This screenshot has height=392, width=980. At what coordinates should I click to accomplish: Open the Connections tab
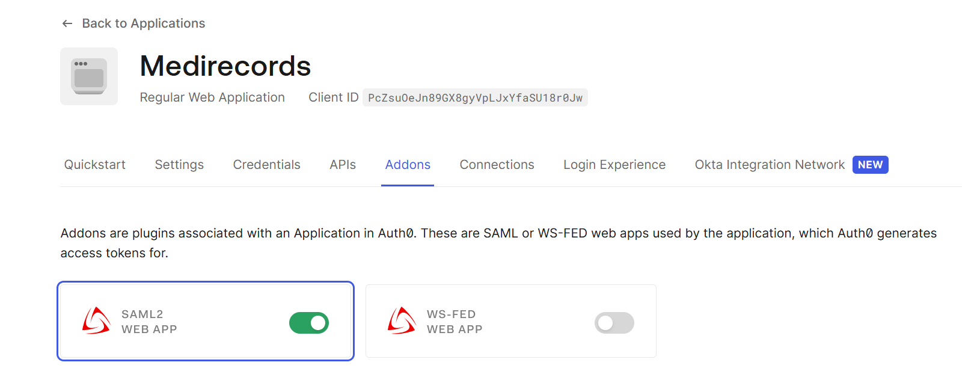(x=497, y=165)
